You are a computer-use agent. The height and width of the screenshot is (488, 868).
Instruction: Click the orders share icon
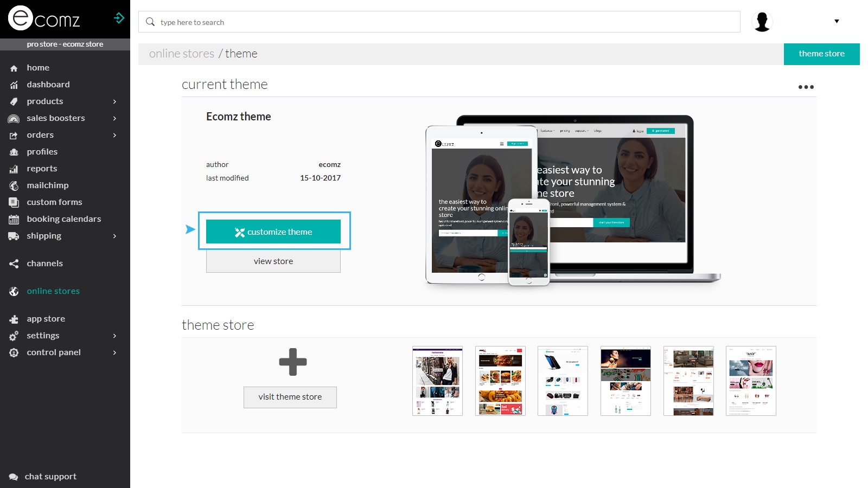click(x=14, y=136)
